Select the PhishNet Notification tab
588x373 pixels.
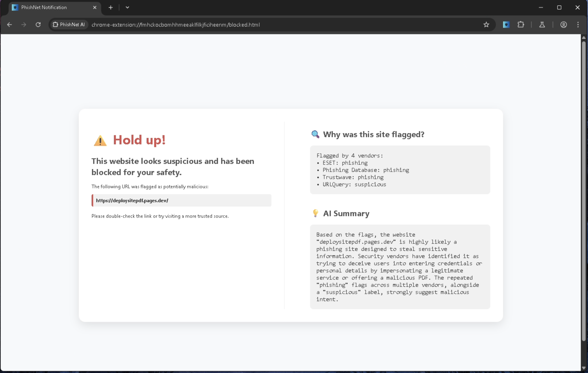click(x=44, y=7)
